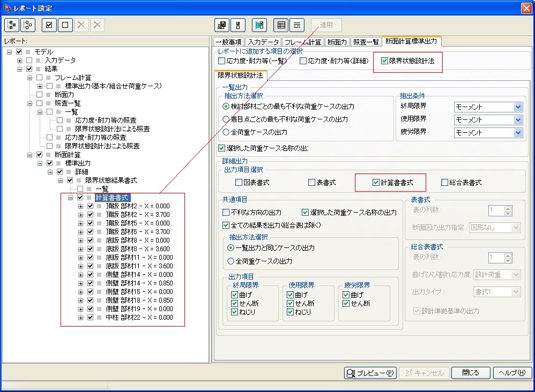Select the 側壁 部材19 - X = 0.000 row
The height and width of the screenshot is (392, 535).
point(139,309)
